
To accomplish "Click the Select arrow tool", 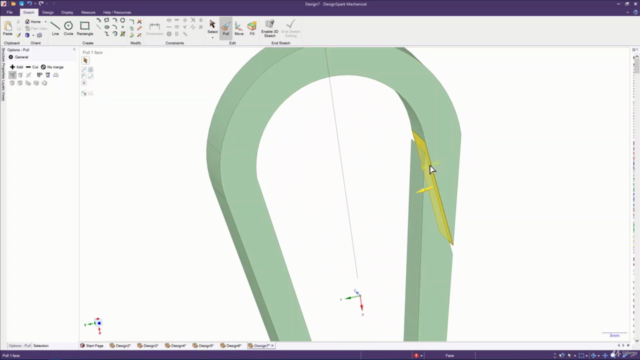I will tap(212, 26).
